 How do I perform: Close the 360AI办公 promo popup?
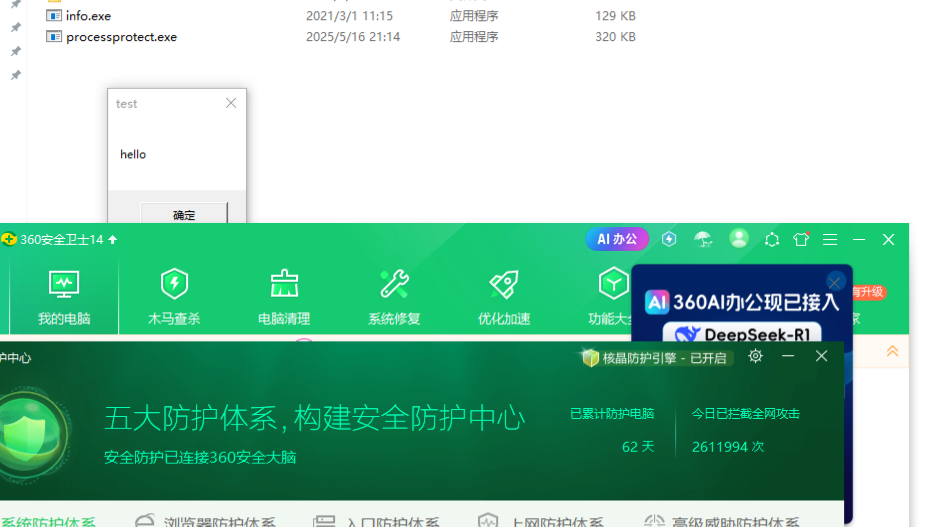pyautogui.click(x=835, y=282)
